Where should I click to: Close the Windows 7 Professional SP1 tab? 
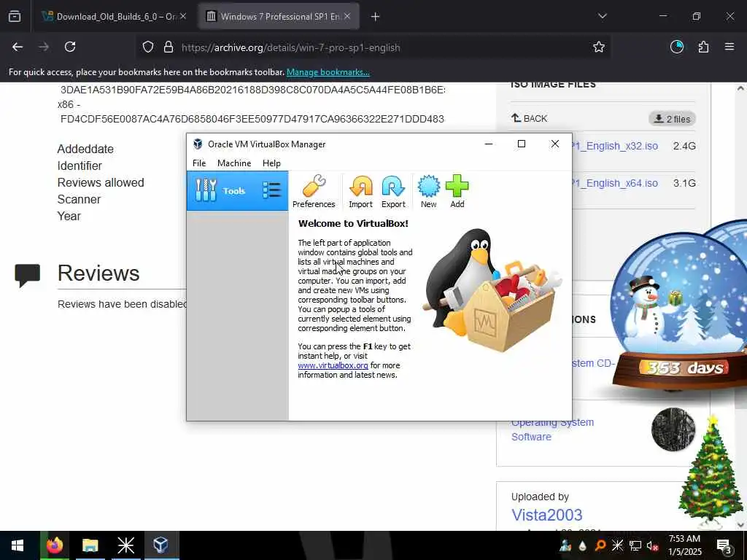347,16
